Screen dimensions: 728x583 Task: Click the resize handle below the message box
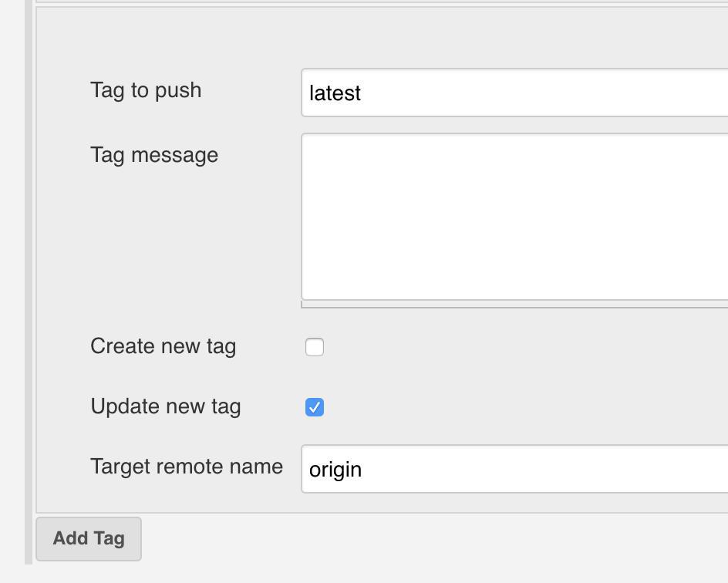(509, 304)
